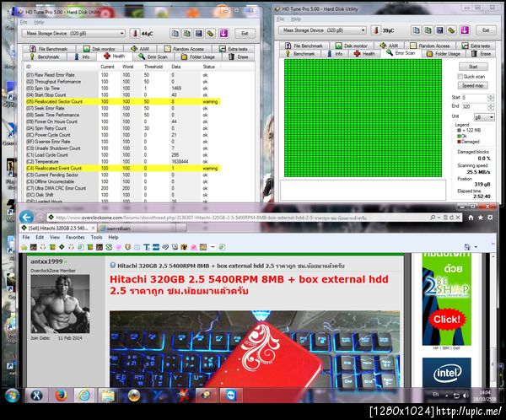Image resolution: width=506 pixels, height=420 pixels.
Task: Open the Help menu in left HD Tune window
Action: click(x=39, y=22)
